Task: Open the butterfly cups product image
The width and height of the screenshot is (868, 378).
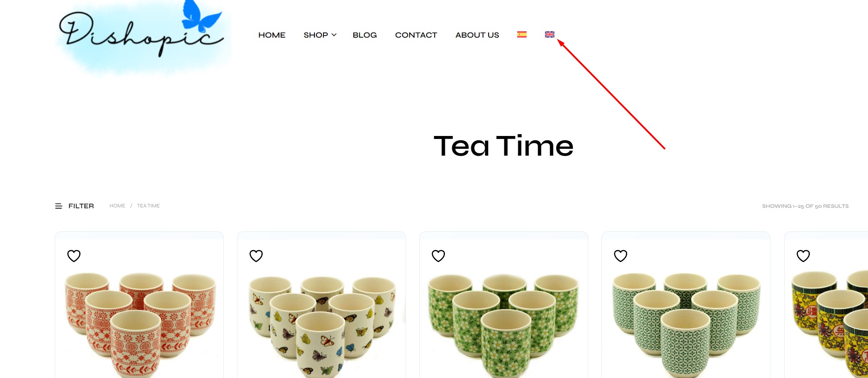Action: (322, 326)
